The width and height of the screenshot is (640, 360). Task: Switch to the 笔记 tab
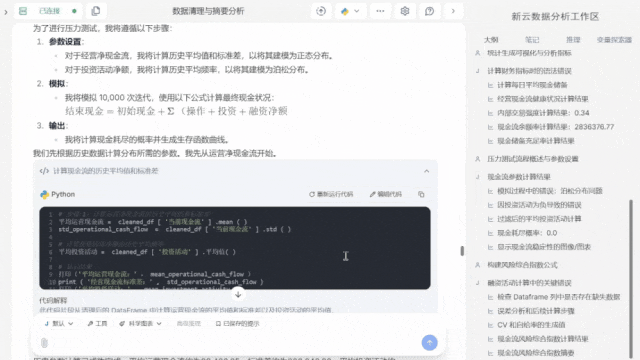[x=532, y=40]
